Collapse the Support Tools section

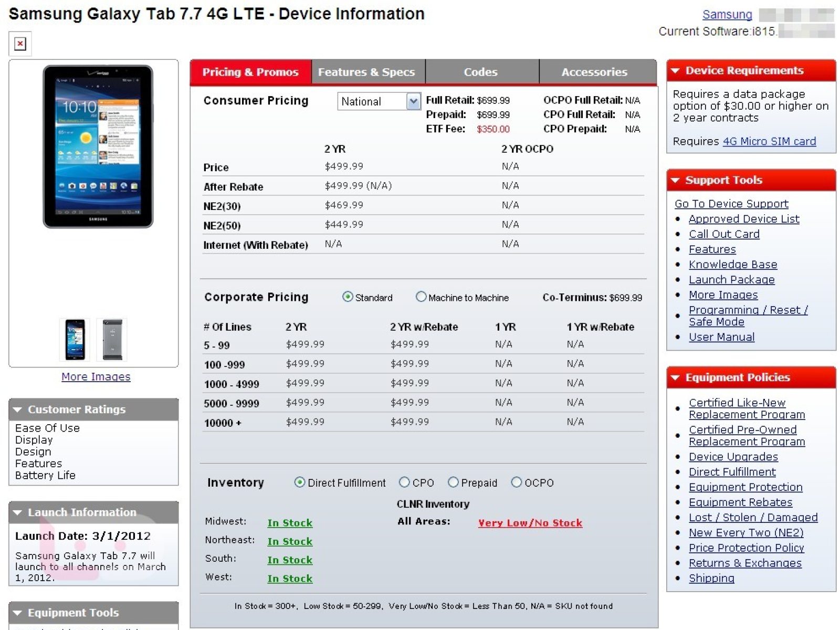tap(675, 181)
